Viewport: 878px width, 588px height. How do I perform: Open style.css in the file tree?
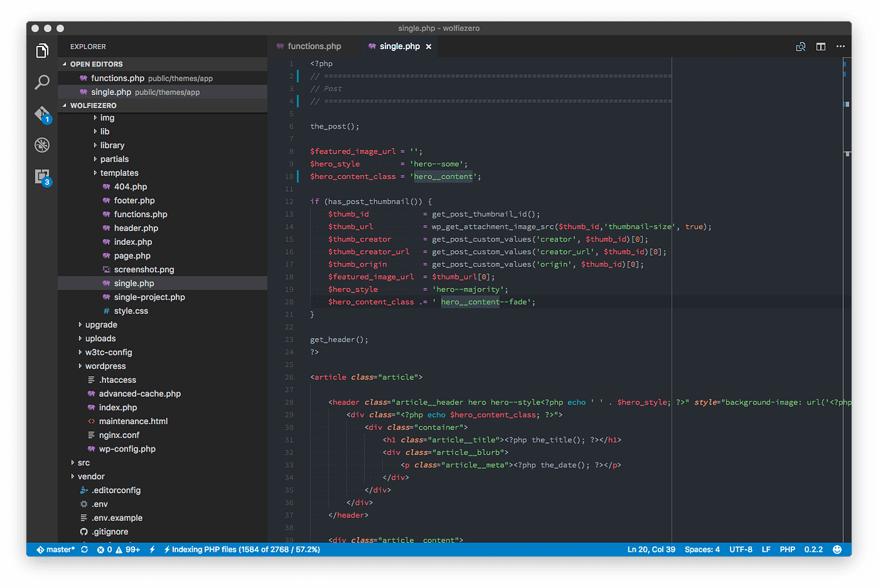click(x=163, y=311)
